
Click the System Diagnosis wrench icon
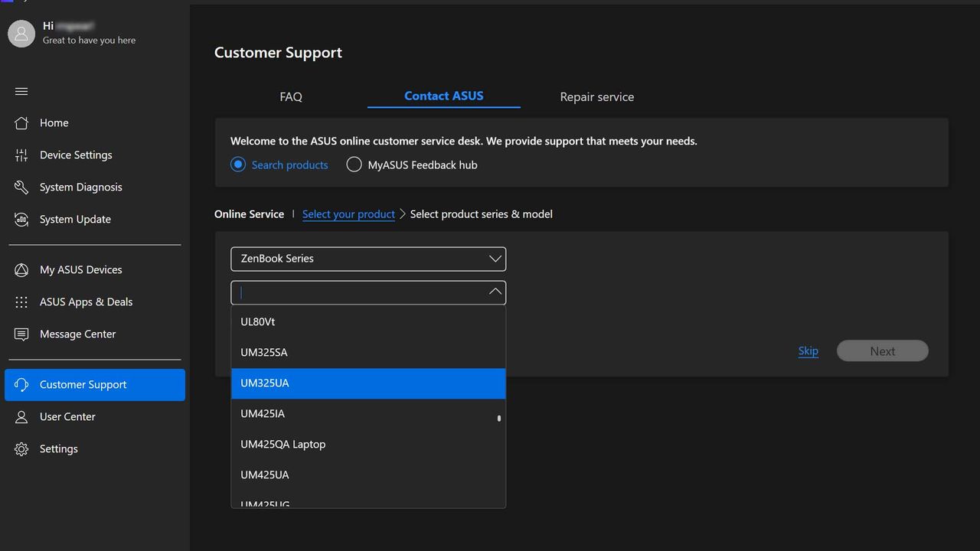click(21, 187)
